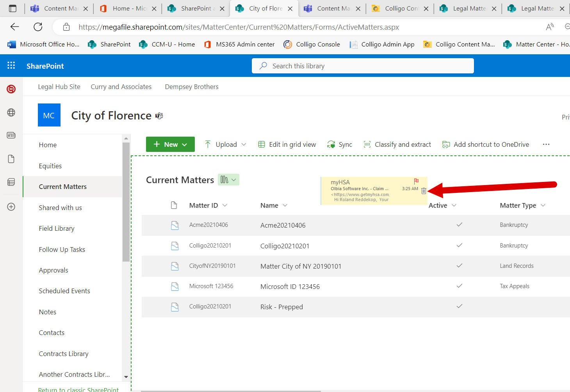Open the Matter Type column dropdown

point(543,205)
